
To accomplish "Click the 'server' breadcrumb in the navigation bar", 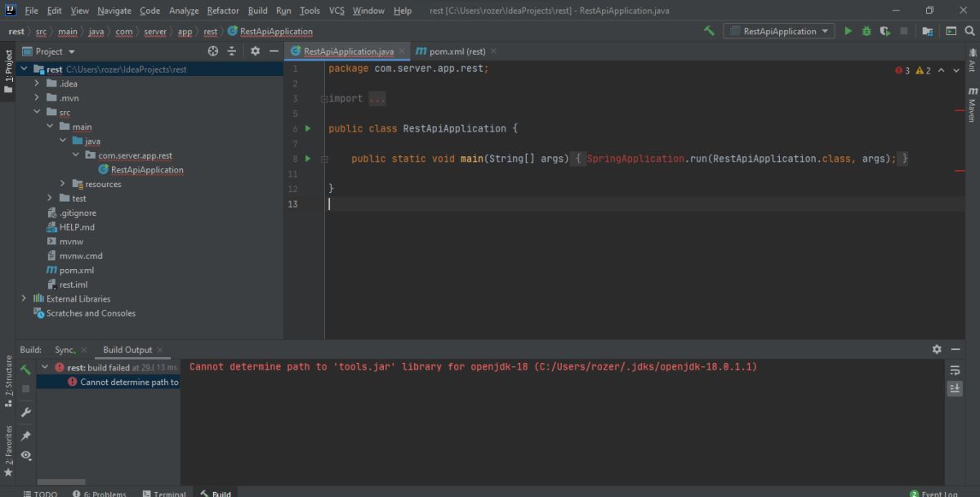I will [155, 32].
